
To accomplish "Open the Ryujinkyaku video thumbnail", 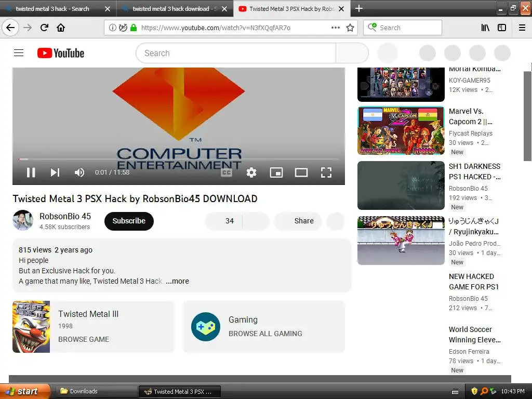I will [401, 241].
